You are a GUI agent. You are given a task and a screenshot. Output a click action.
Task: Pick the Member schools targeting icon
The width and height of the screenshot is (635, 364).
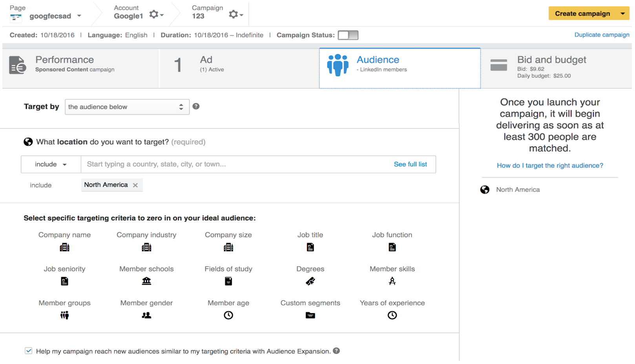[146, 281]
